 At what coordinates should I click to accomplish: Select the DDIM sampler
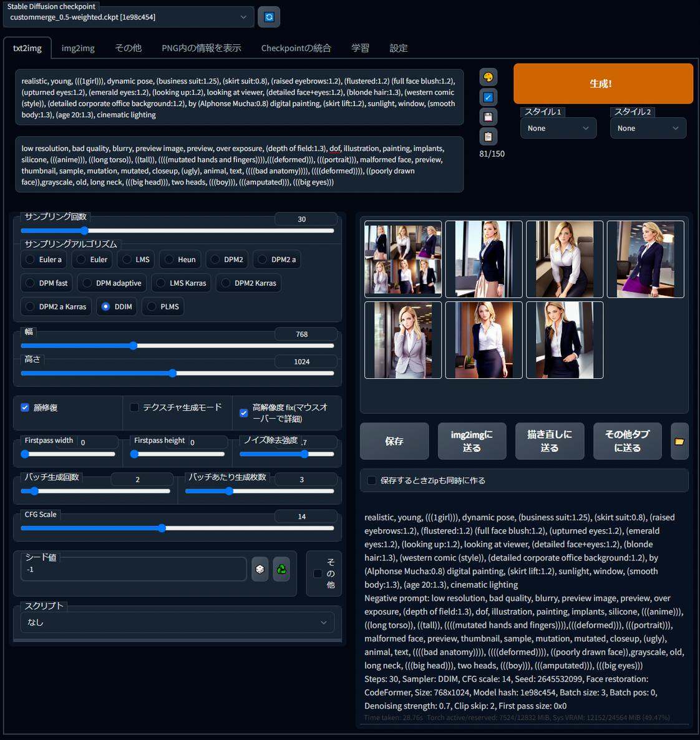[x=117, y=307]
